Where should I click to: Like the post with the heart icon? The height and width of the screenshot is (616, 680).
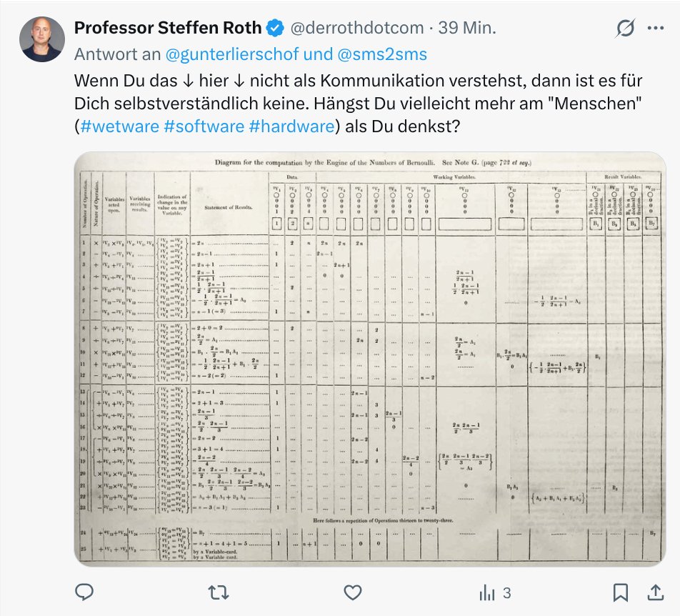(x=351, y=592)
